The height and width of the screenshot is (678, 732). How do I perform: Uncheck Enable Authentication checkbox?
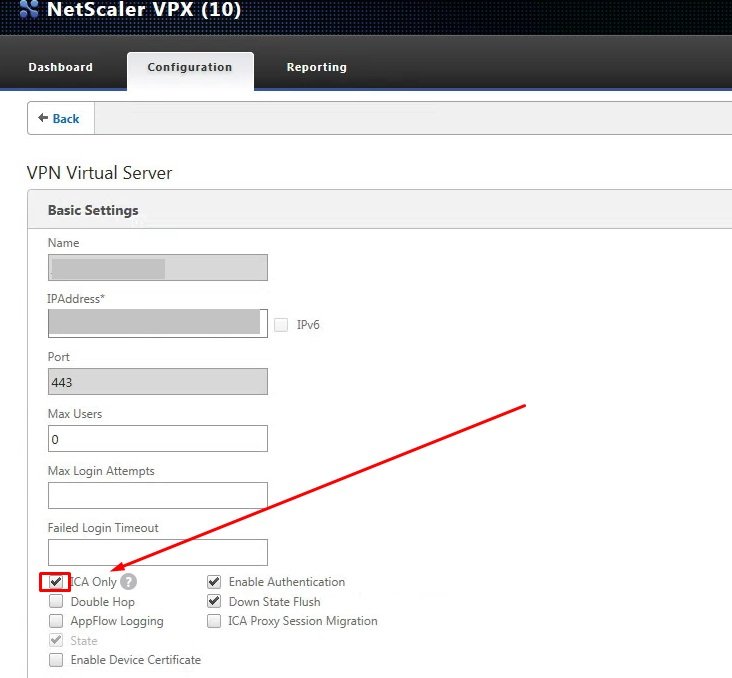tap(214, 582)
